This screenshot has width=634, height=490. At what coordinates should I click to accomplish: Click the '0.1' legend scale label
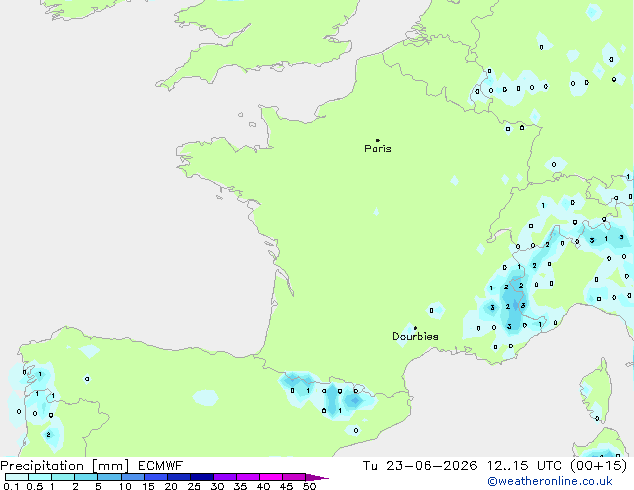(x=11, y=486)
